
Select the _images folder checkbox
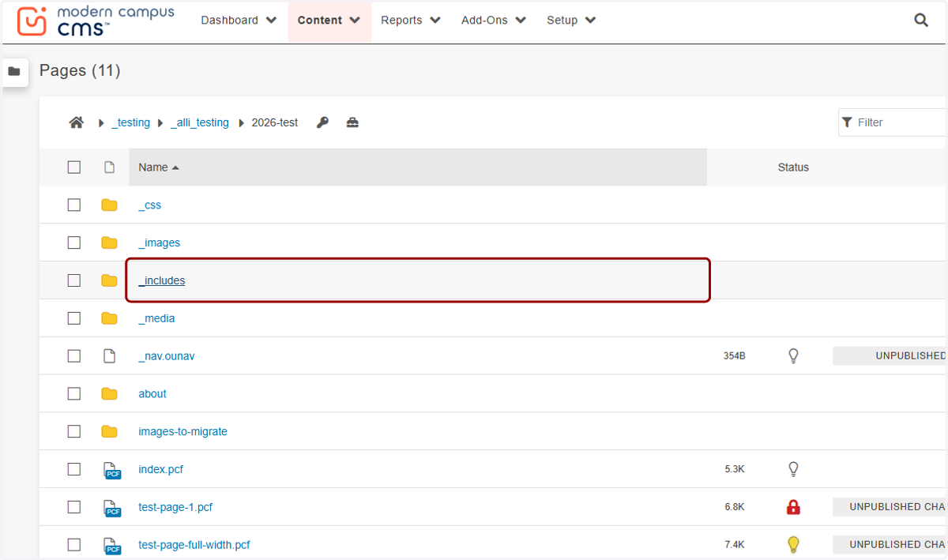[74, 242]
